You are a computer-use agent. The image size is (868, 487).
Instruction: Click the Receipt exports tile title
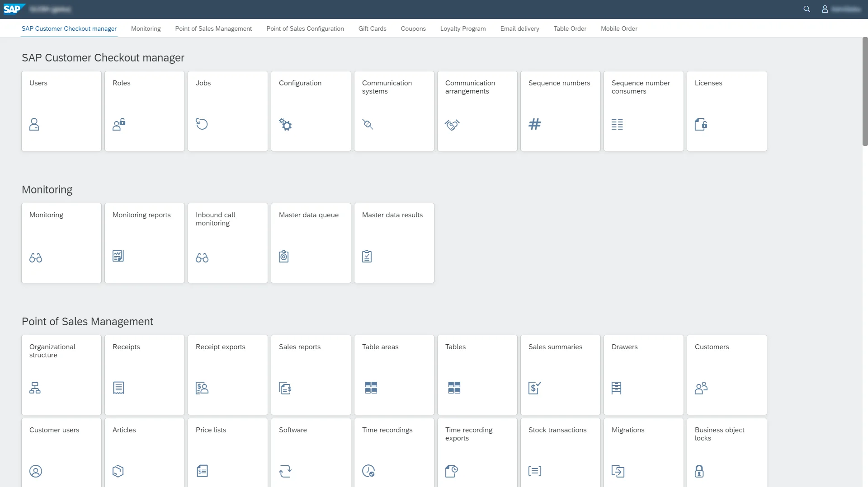[x=221, y=347]
